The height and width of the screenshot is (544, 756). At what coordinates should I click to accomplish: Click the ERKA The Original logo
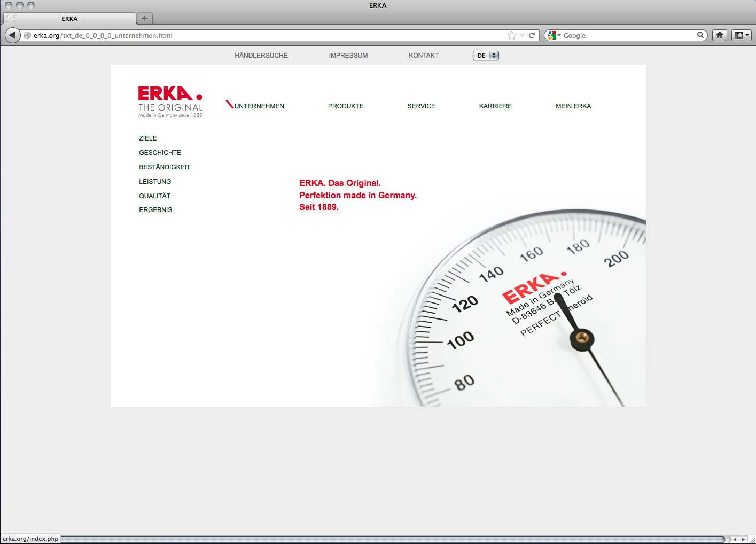[170, 101]
